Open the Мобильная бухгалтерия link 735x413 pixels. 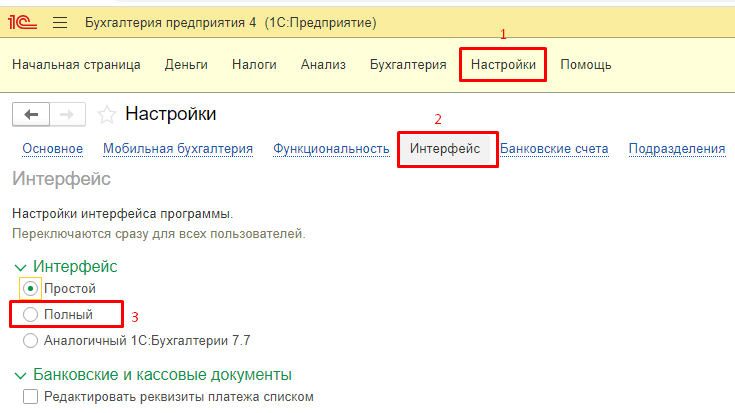[x=178, y=149]
